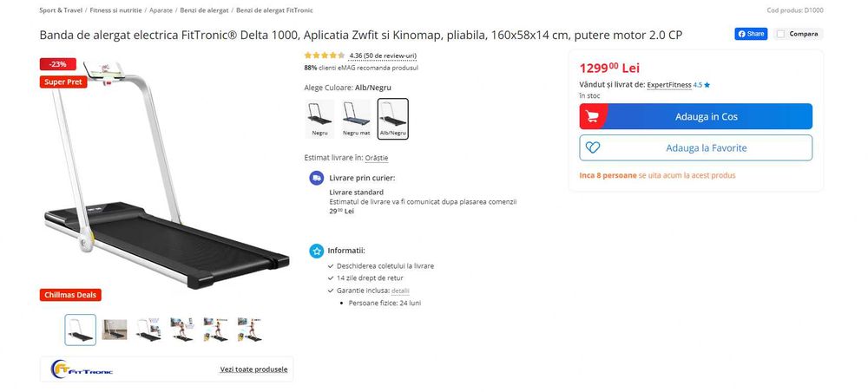Select the Negru mat color option

click(x=356, y=119)
